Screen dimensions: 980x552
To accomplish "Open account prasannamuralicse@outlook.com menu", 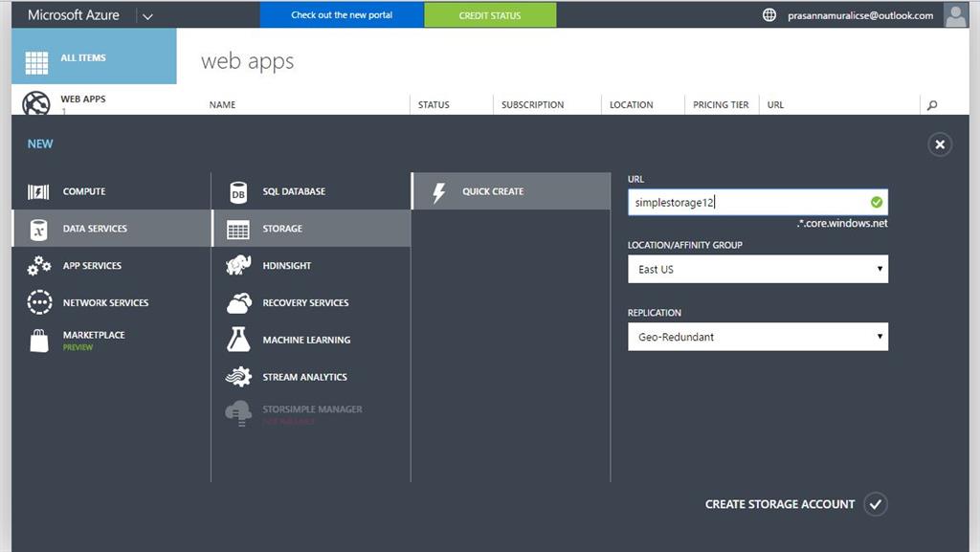I will (x=860, y=15).
